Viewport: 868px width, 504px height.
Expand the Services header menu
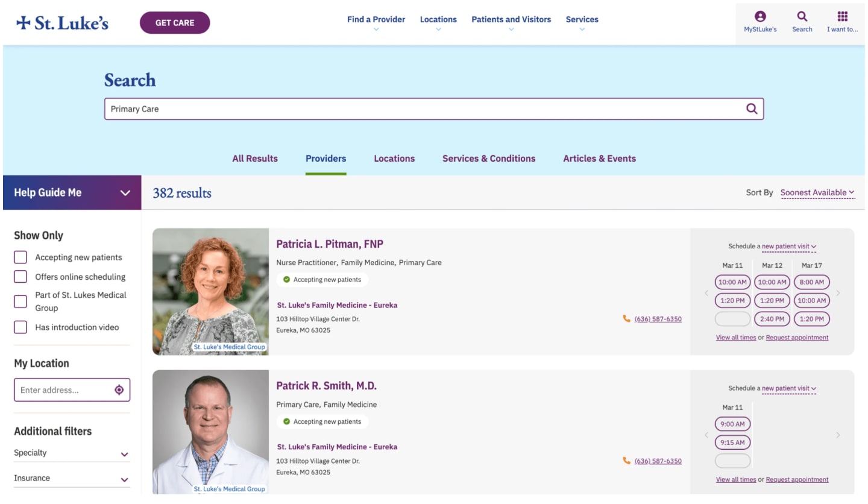(582, 22)
